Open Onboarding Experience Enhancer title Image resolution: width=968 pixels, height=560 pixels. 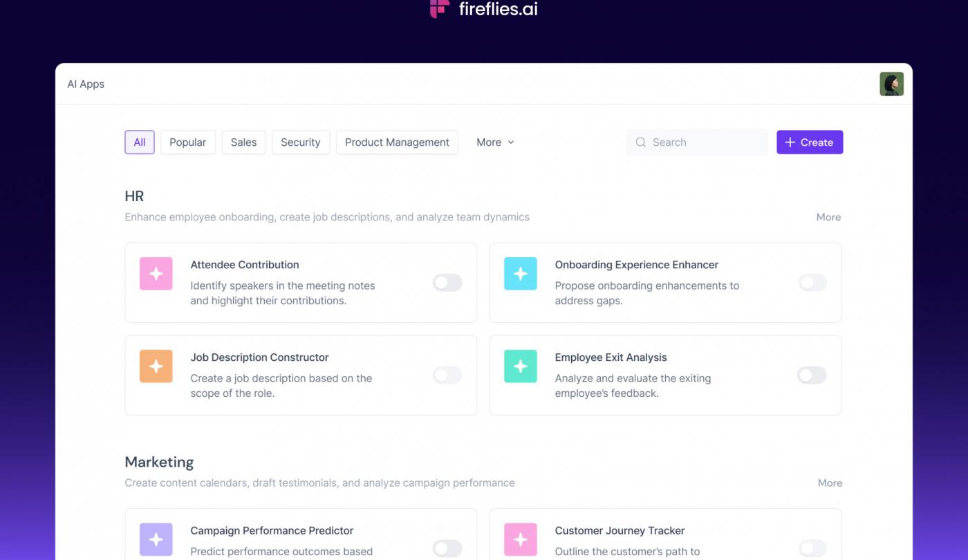pyautogui.click(x=637, y=265)
